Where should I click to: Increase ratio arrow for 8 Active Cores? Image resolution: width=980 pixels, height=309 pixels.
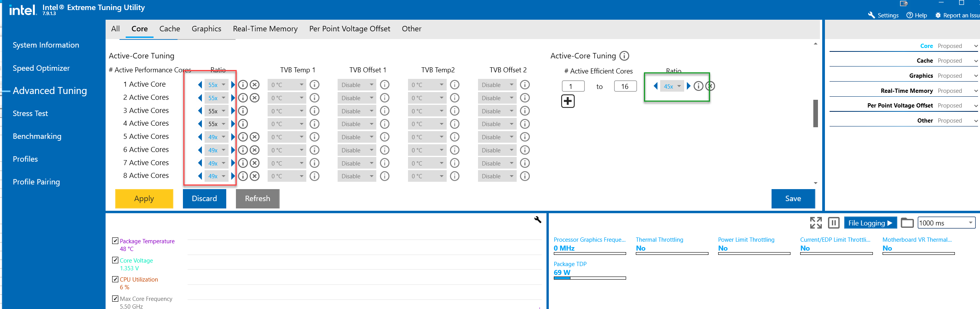(x=233, y=176)
